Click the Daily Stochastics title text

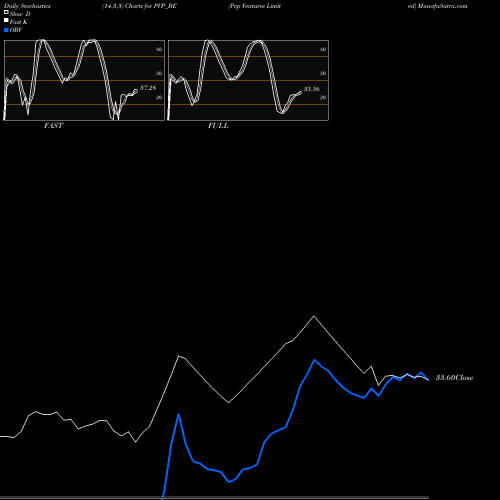point(27,6)
